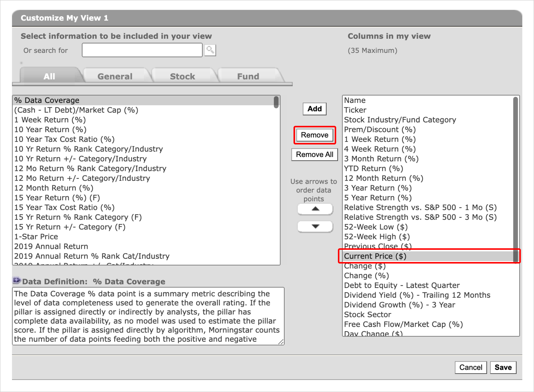The width and height of the screenshot is (534, 392).
Task: Click the Add button
Action: click(x=315, y=109)
